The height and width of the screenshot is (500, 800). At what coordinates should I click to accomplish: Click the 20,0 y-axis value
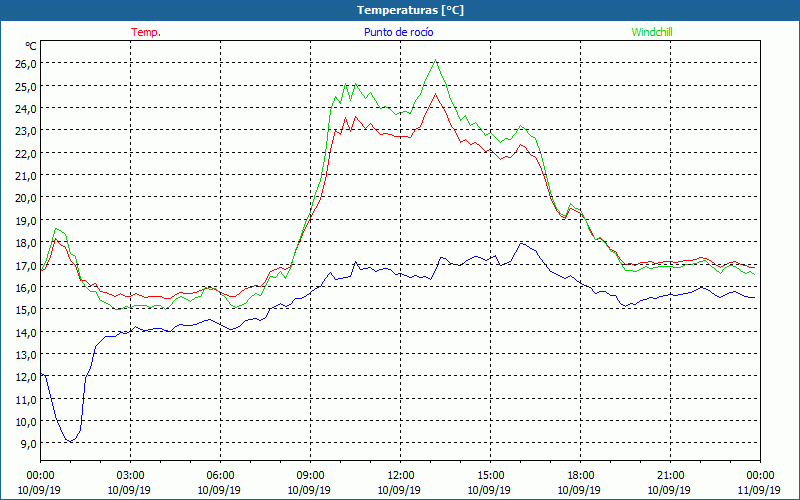27,197
